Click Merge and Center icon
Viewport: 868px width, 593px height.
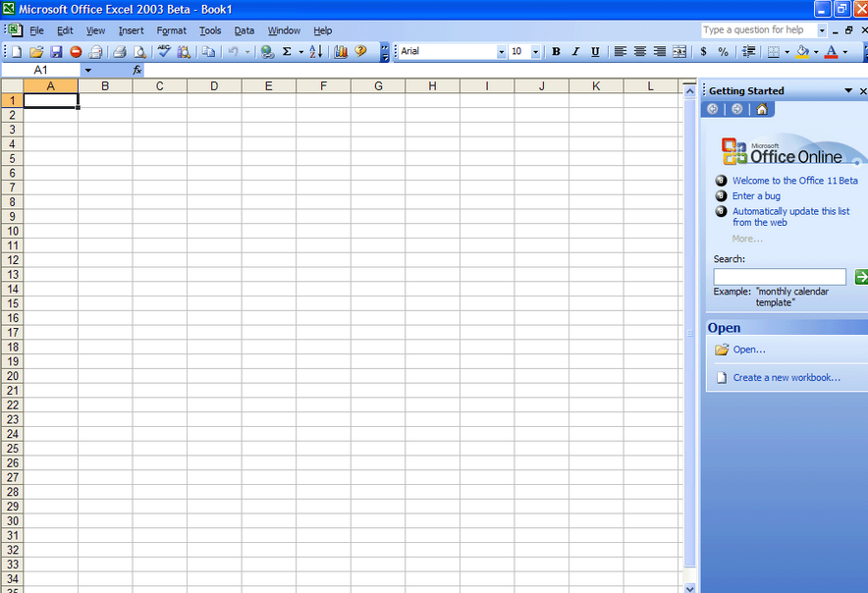679,51
